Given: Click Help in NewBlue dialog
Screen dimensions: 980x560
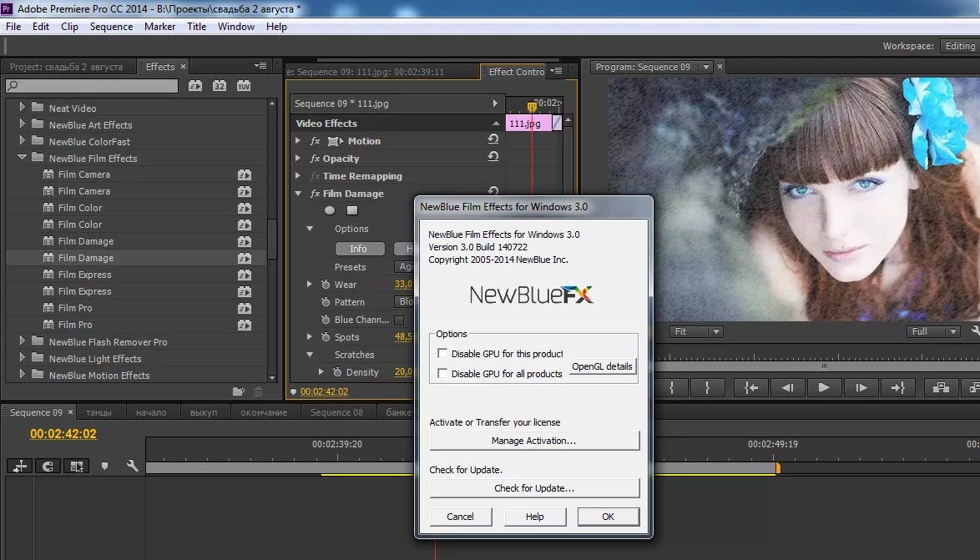Looking at the screenshot, I should coord(534,517).
